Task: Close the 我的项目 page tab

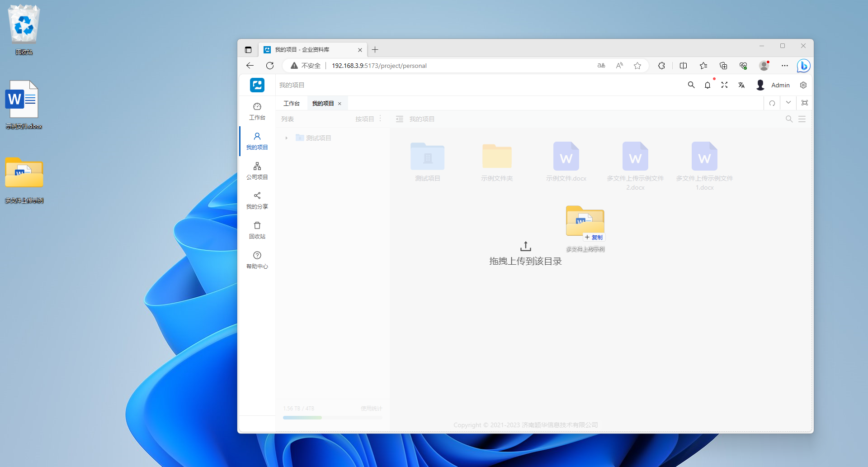Action: point(340,104)
